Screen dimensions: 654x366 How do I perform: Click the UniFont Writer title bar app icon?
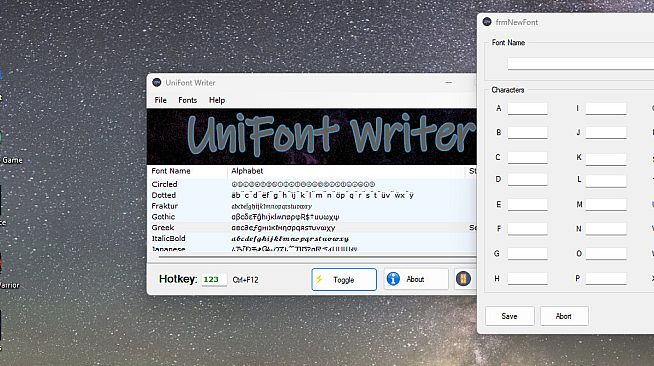(157, 83)
